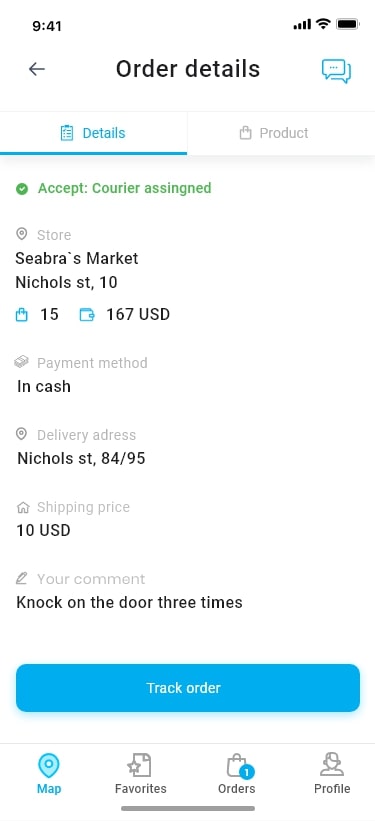Open the chat bubbles icon
375x821 pixels.
[x=336, y=71]
